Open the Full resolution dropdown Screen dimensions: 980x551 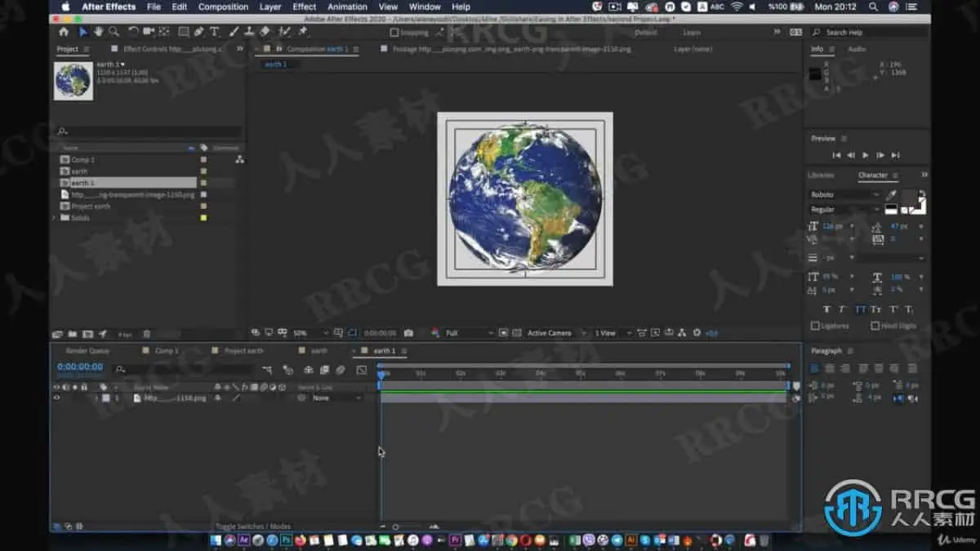(470, 333)
